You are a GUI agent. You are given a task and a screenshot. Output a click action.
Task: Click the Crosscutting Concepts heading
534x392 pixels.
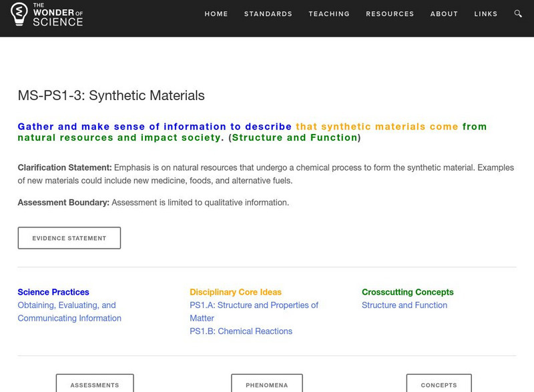(x=407, y=292)
